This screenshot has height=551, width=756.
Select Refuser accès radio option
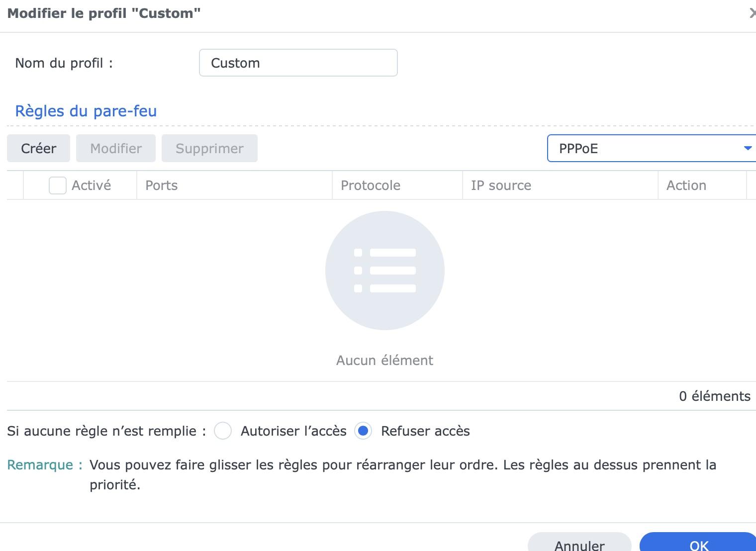coord(363,431)
